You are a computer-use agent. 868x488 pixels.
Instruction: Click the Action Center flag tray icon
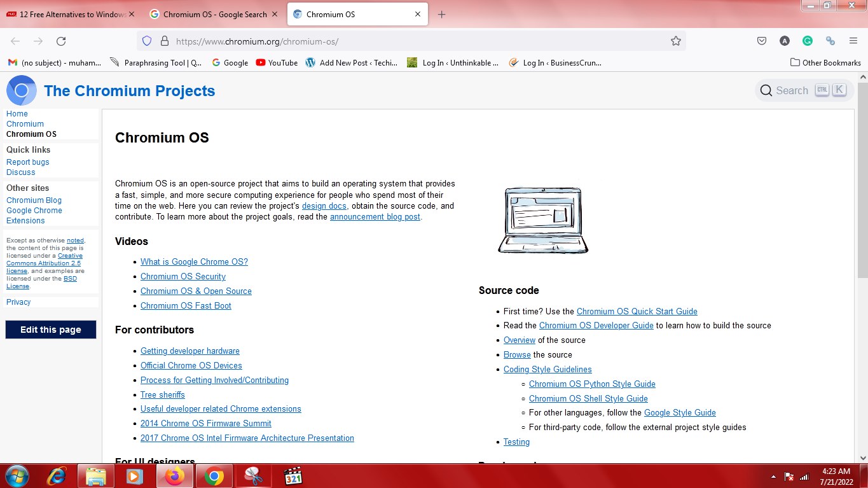[789, 477]
